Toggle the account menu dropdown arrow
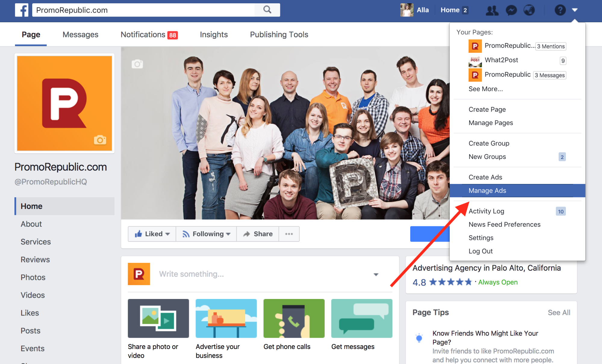602x364 pixels. pyautogui.click(x=575, y=10)
